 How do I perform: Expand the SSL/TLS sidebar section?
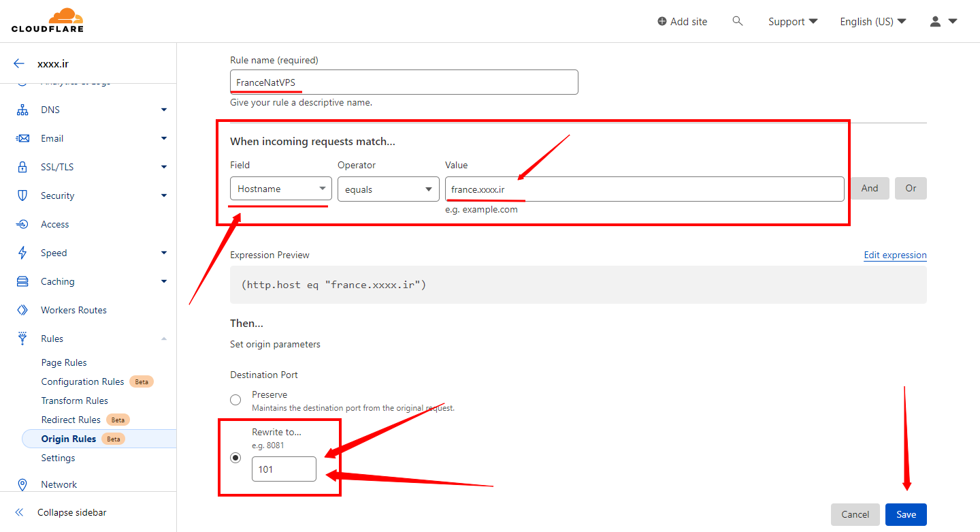[164, 167]
